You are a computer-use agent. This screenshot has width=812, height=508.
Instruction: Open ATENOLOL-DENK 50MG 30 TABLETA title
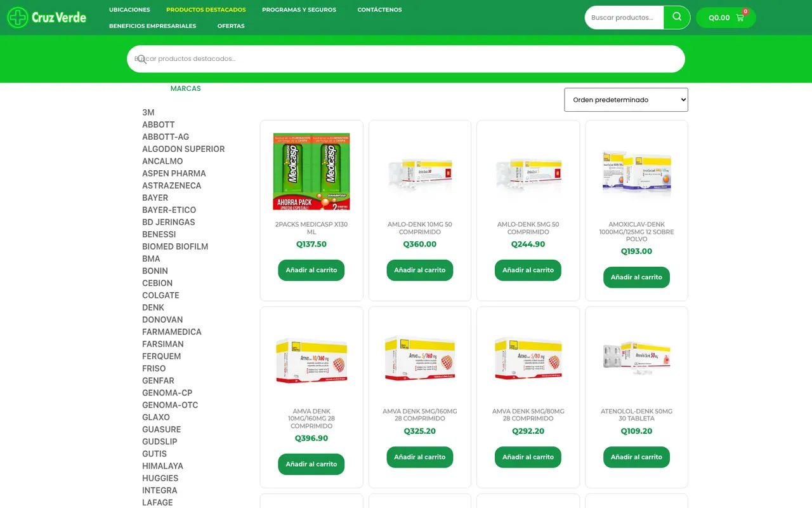(636, 415)
